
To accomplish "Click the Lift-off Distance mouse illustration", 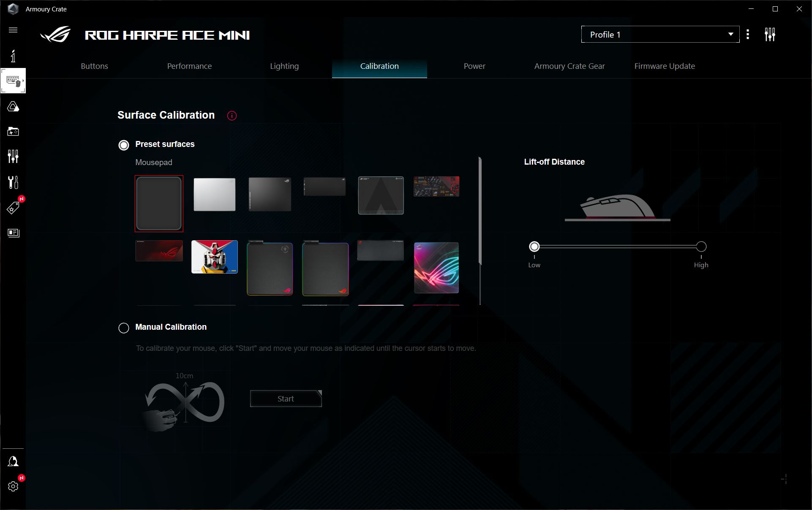I will pyautogui.click(x=618, y=207).
